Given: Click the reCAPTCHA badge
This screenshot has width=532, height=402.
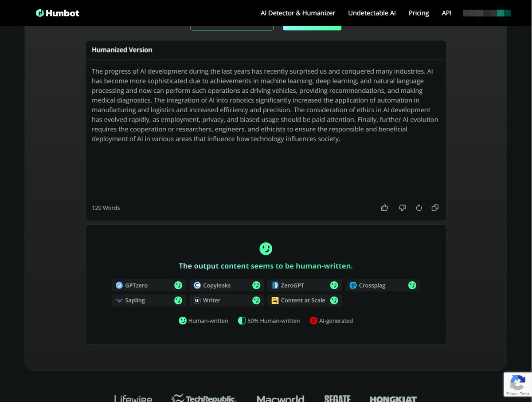Looking at the screenshot, I should [x=517, y=384].
